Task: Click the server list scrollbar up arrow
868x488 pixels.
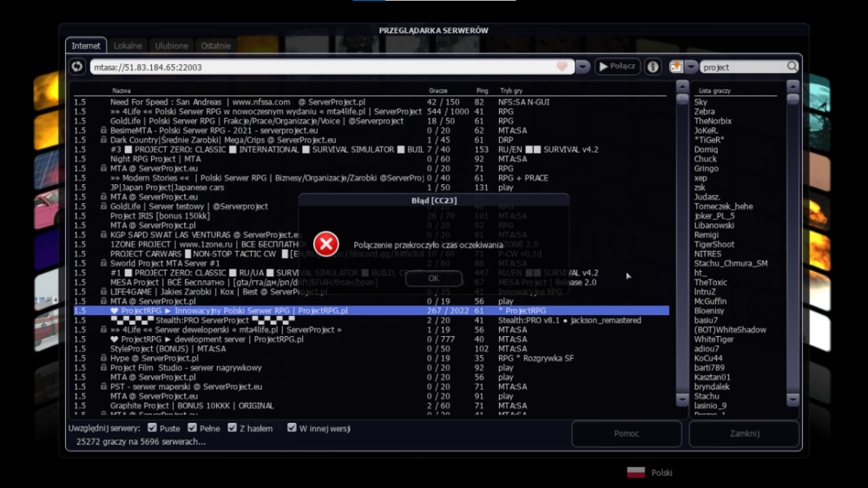Action: (x=682, y=87)
